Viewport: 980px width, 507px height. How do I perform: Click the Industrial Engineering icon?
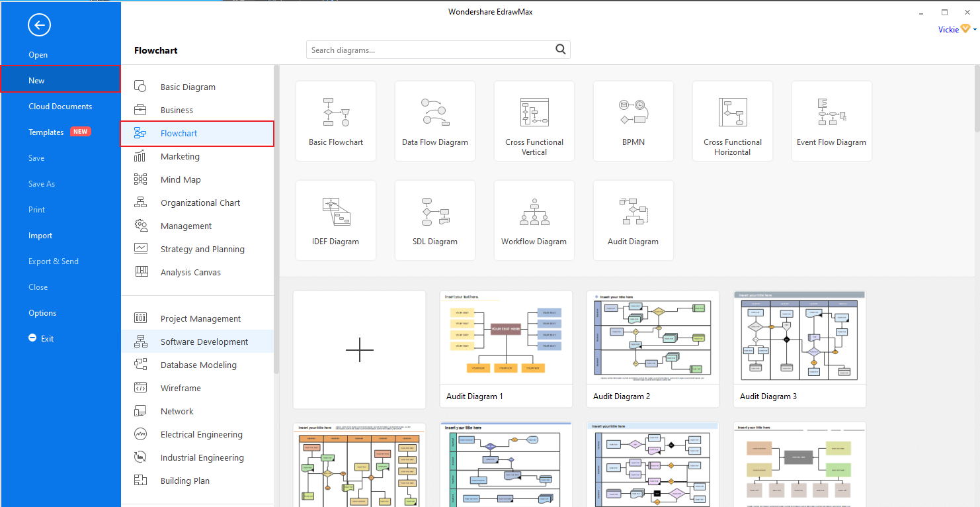(x=140, y=457)
